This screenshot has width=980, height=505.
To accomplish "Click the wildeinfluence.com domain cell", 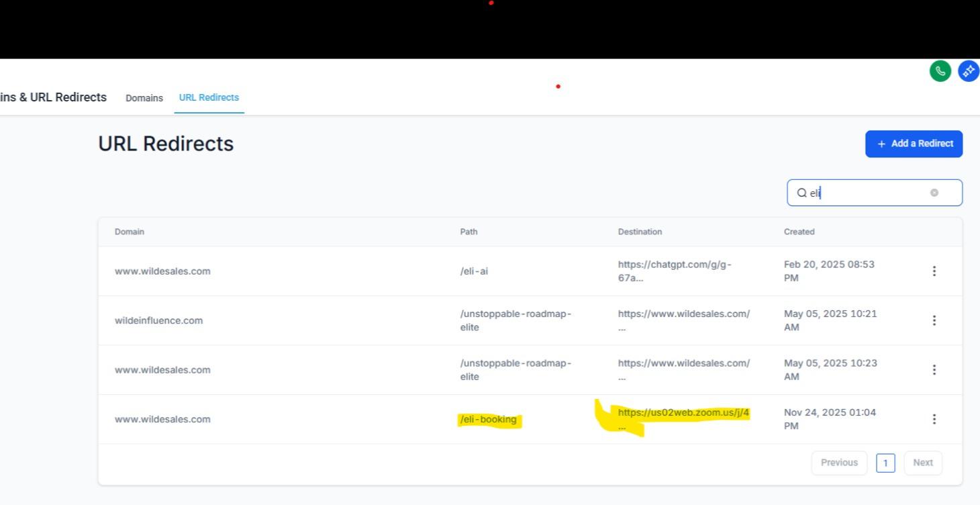I will tap(158, 320).
